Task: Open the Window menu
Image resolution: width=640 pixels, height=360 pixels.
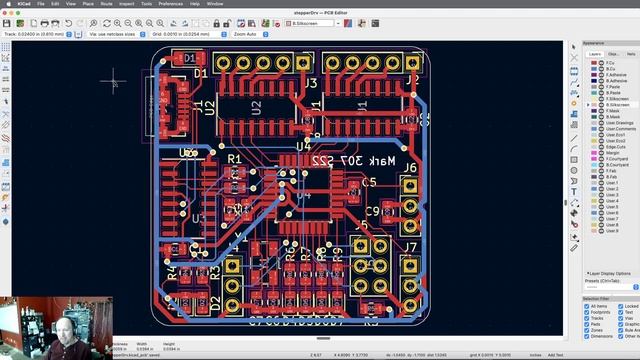Action: coord(215,4)
